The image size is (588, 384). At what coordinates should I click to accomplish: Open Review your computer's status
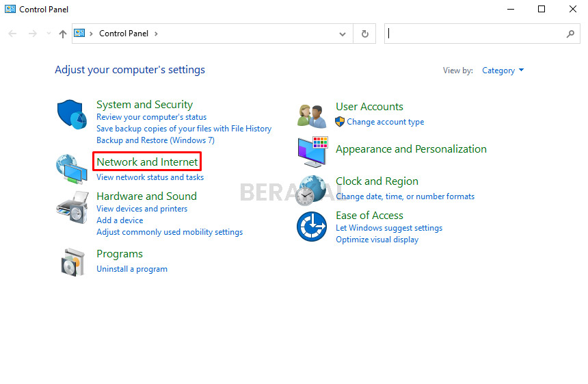point(152,117)
